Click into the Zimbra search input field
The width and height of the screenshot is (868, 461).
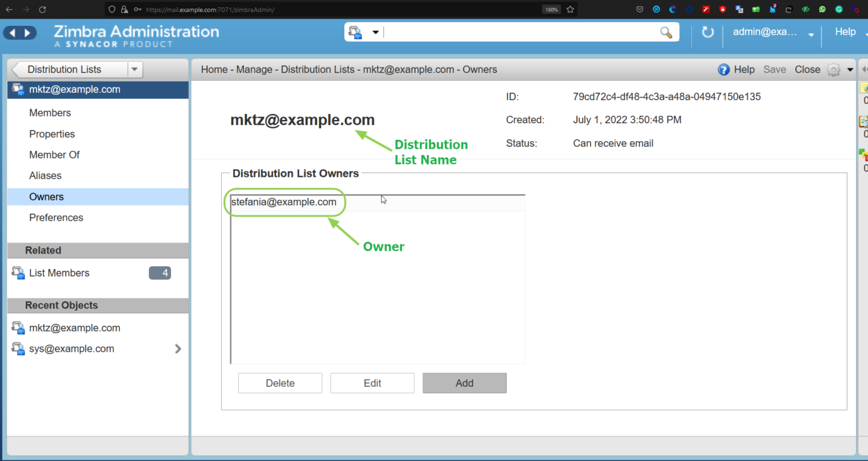coord(520,33)
